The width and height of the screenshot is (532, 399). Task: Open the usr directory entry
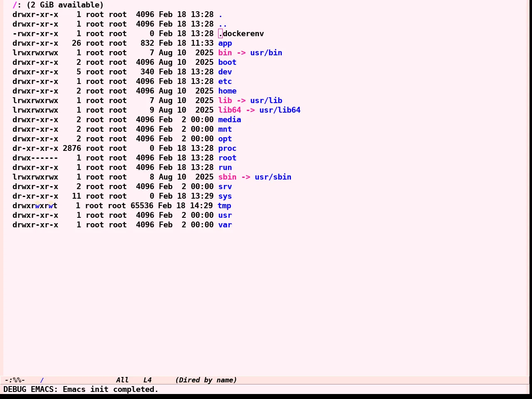coord(225,215)
